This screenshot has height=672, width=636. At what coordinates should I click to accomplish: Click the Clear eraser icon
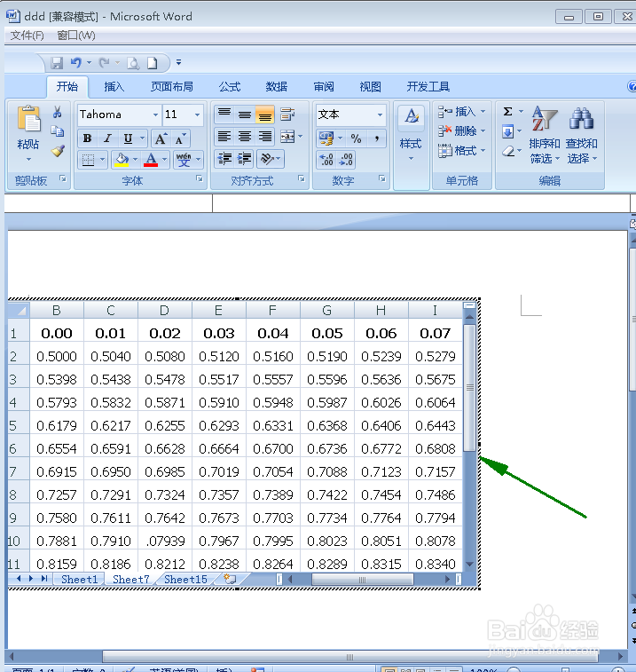[508, 151]
